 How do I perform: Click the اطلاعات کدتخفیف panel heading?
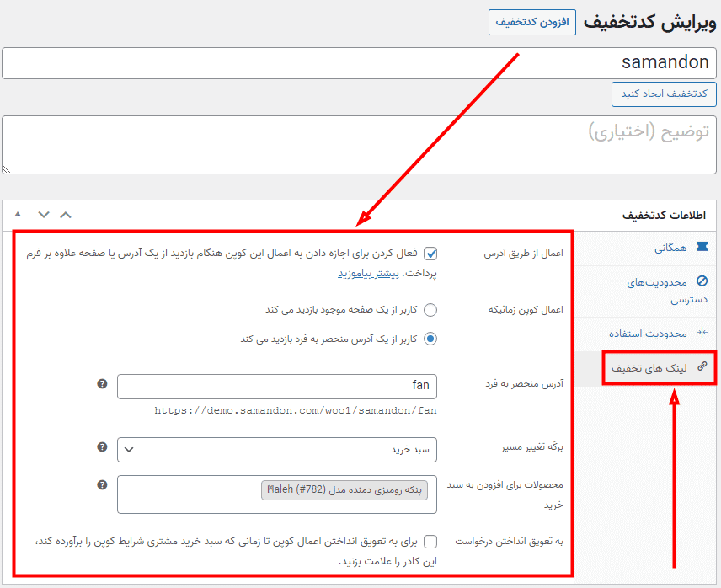click(664, 215)
